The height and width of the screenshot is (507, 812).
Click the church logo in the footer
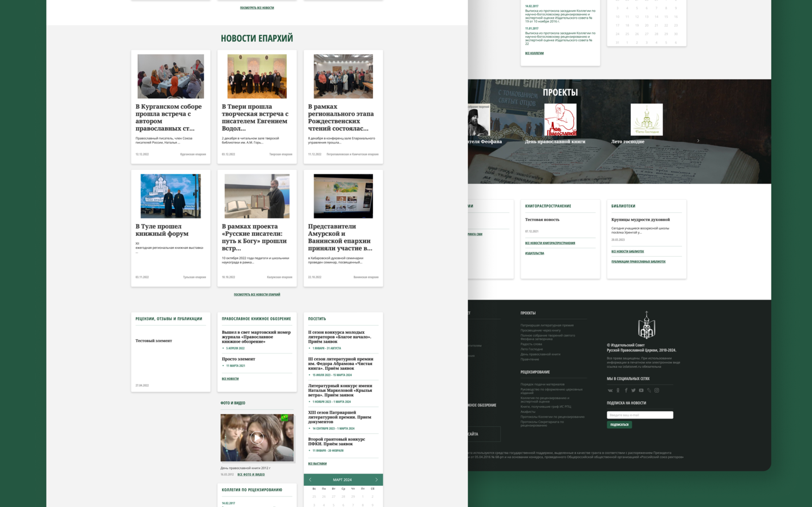tap(646, 325)
